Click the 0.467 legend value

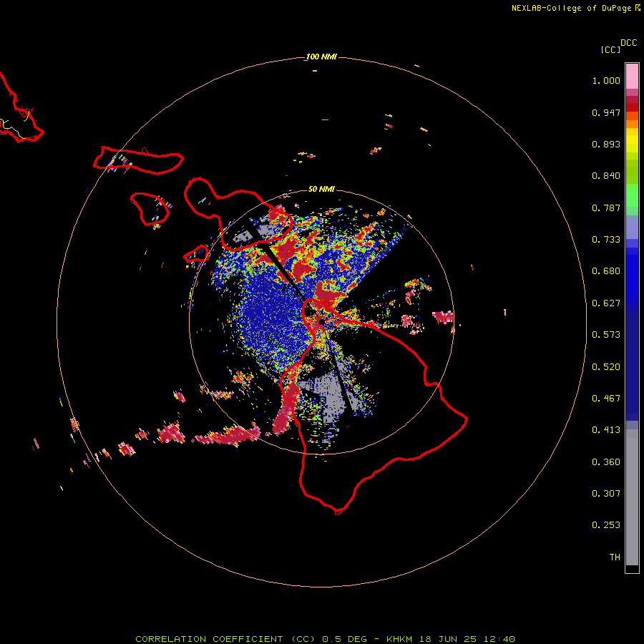coord(606,399)
